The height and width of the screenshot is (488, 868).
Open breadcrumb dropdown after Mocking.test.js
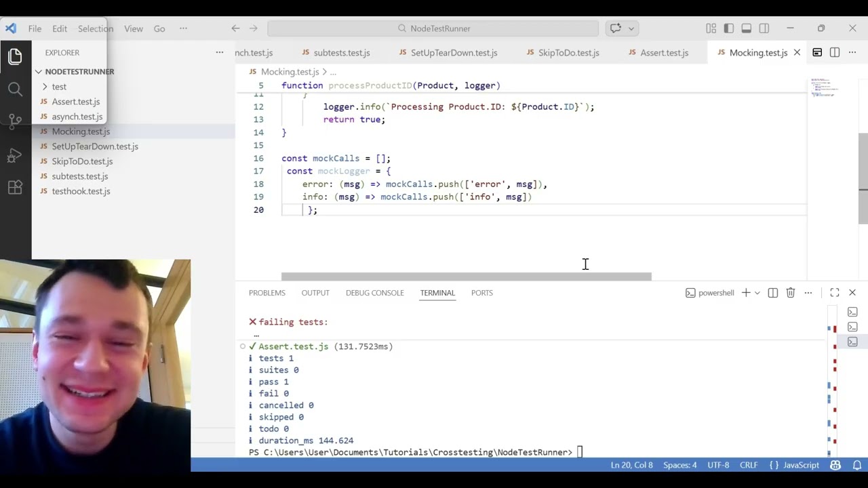[333, 72]
